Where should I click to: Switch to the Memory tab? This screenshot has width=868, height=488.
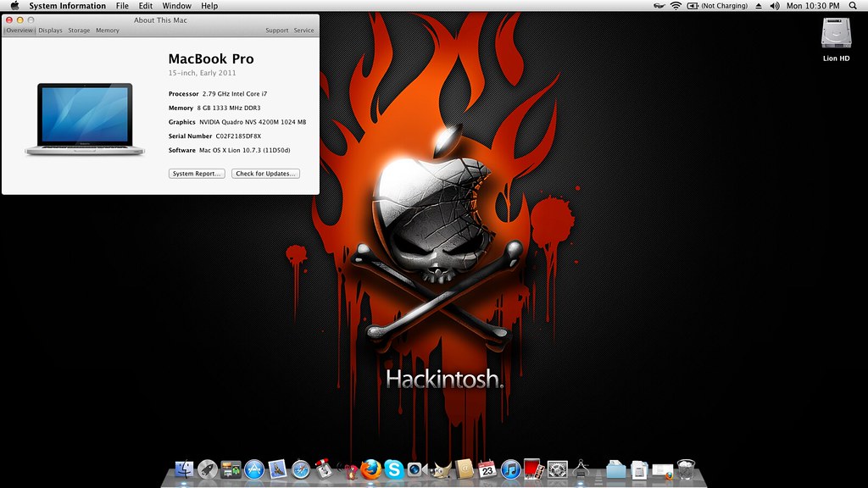click(x=108, y=30)
